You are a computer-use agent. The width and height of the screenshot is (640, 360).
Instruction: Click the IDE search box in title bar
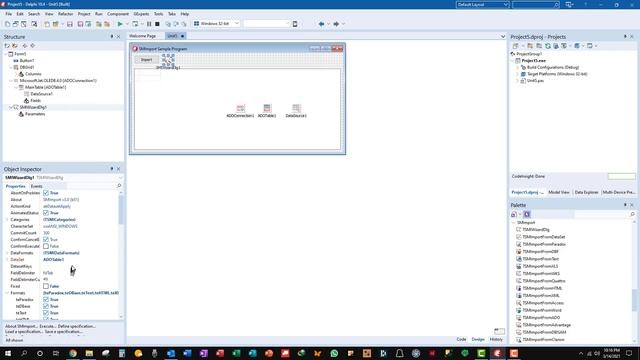pyautogui.click(x=536, y=4)
